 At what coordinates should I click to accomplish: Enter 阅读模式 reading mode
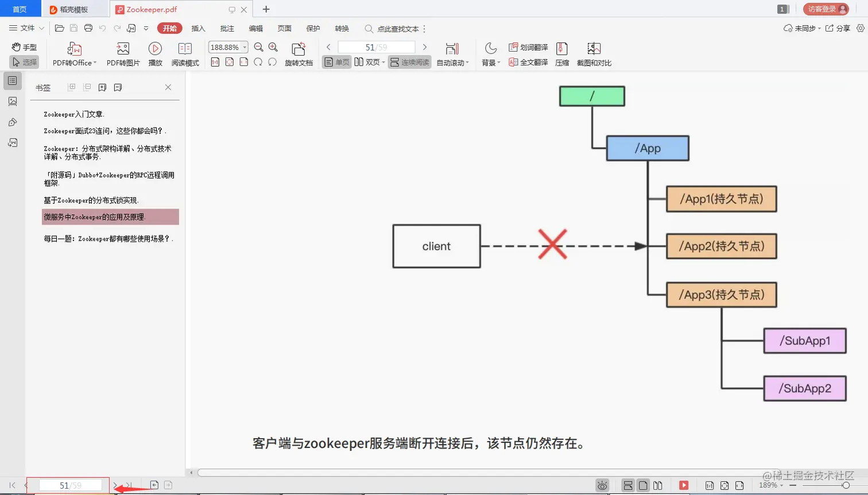[185, 54]
